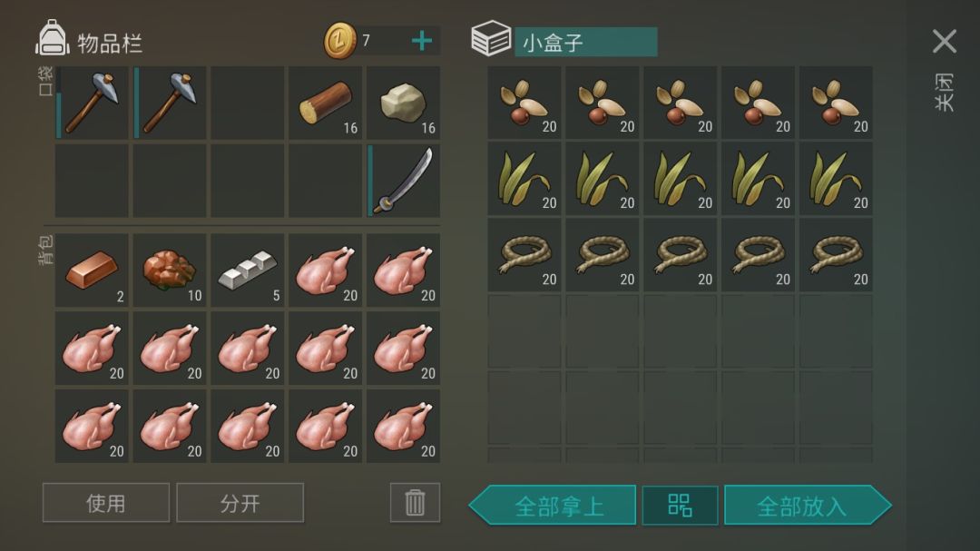This screenshot has width=980, height=551.
Task: Click the trash can delete icon
Action: pyautogui.click(x=415, y=502)
